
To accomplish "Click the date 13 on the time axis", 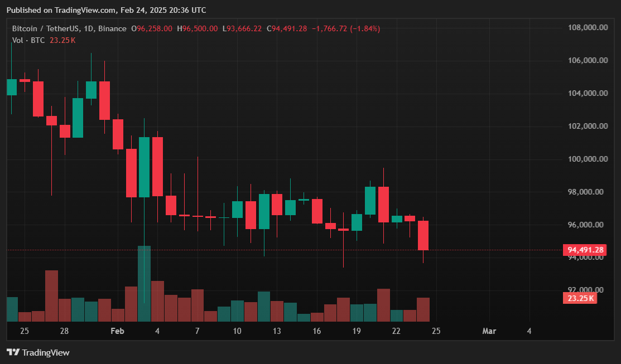I will pos(277,331).
